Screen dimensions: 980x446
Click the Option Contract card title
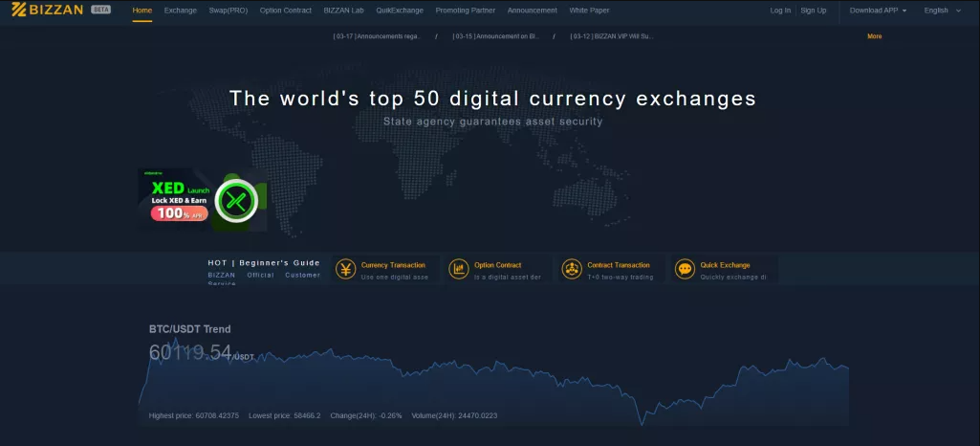497,265
